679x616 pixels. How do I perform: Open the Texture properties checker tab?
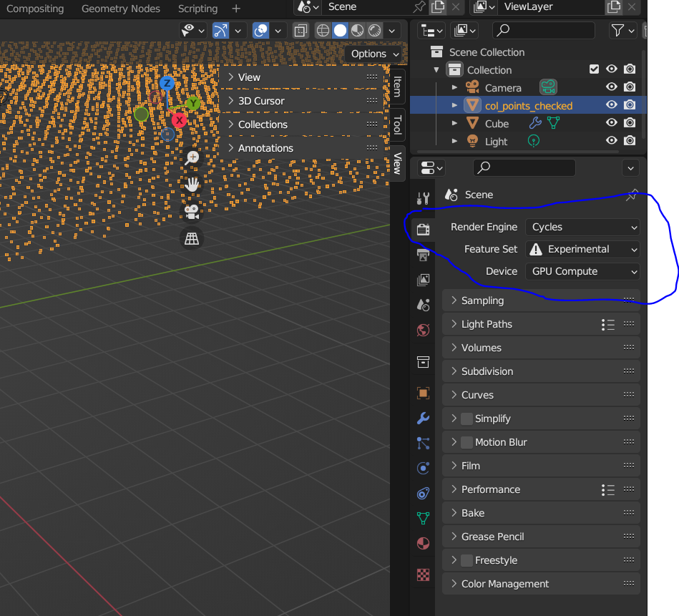[423, 575]
